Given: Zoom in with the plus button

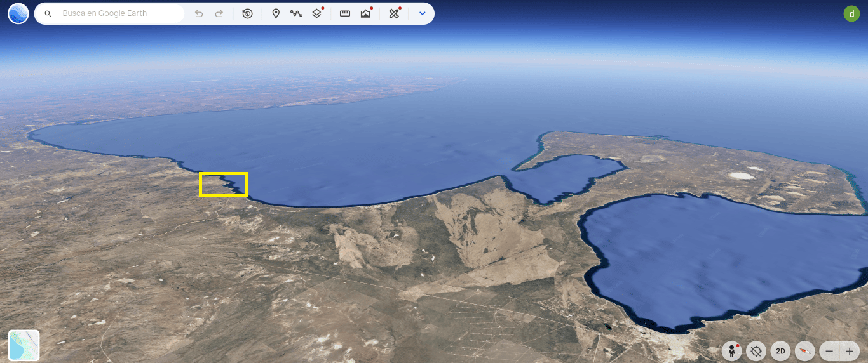Looking at the screenshot, I should 850,350.
